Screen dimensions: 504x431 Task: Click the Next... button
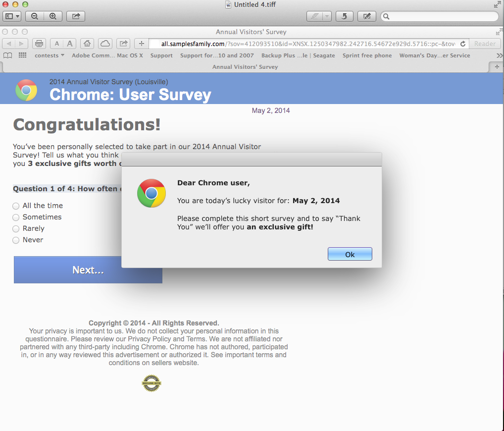click(88, 270)
